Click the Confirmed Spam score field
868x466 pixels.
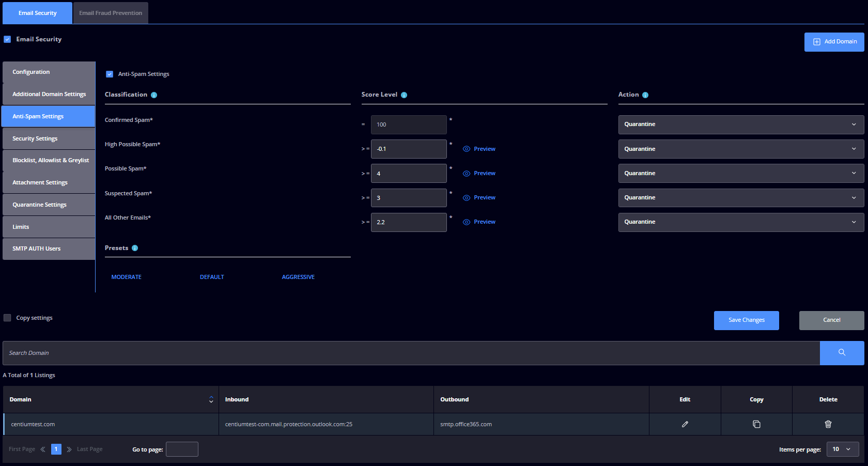click(409, 125)
